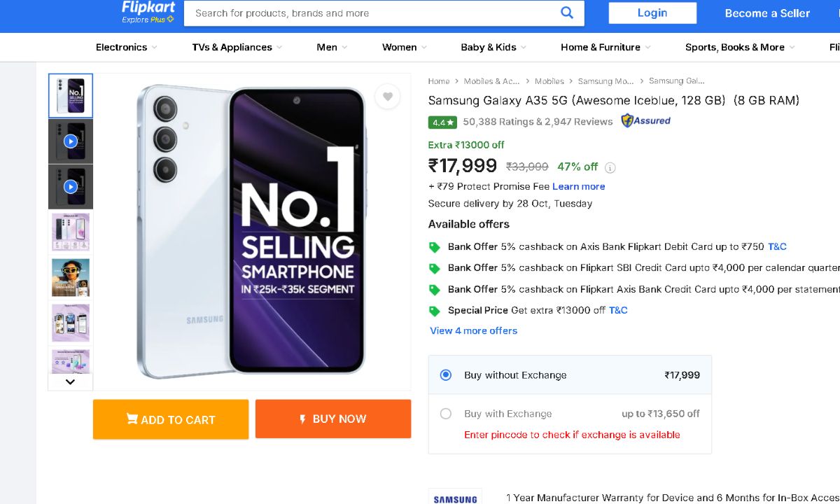Select the first phone image thumbnail
This screenshot has width=840, height=504.
[70, 96]
